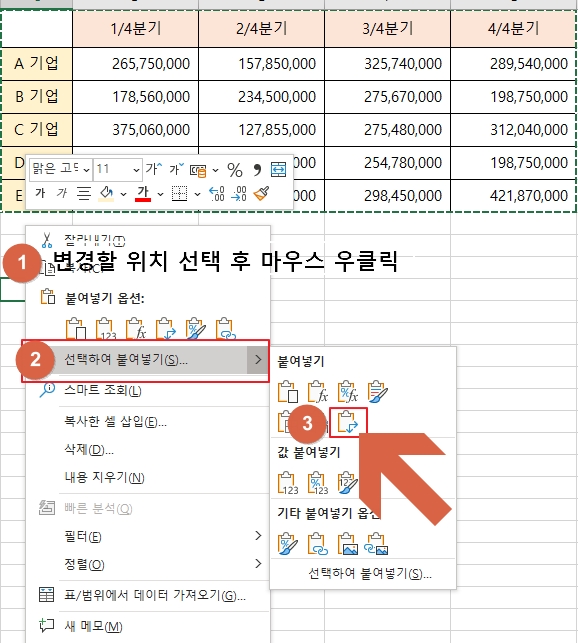This screenshot has height=643, width=578.
Task: Open font name dropdown
Action: click(x=87, y=170)
